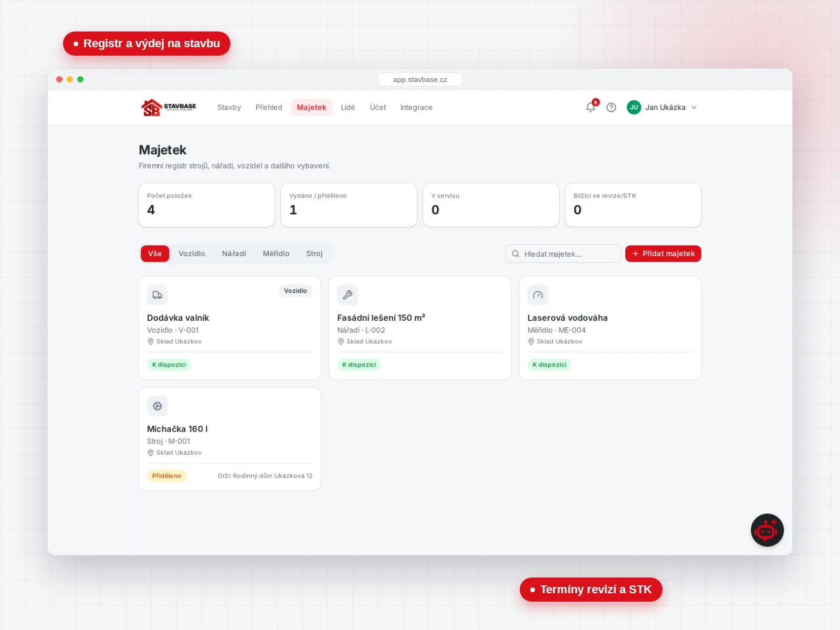The image size is (840, 630).
Task: Go to the Lidé section
Action: pos(348,107)
